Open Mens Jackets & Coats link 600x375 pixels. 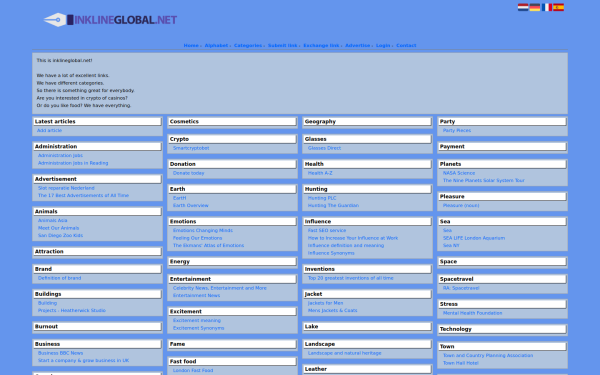333,310
